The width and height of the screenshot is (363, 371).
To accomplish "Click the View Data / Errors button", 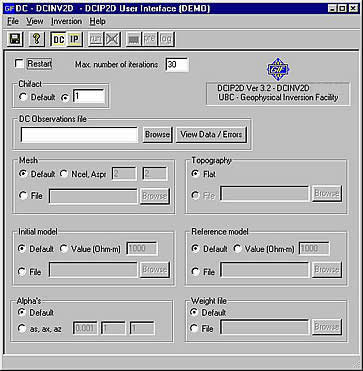I will tap(211, 135).
